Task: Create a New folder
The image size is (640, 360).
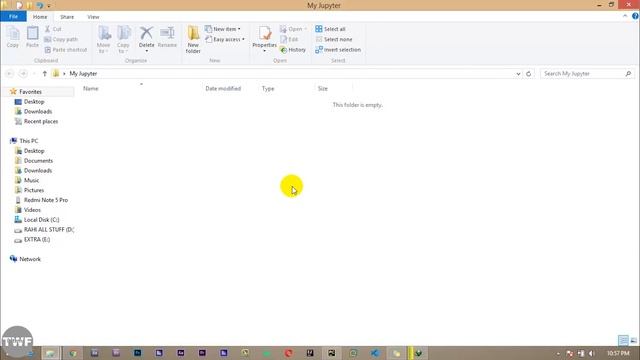Action: (x=193, y=40)
